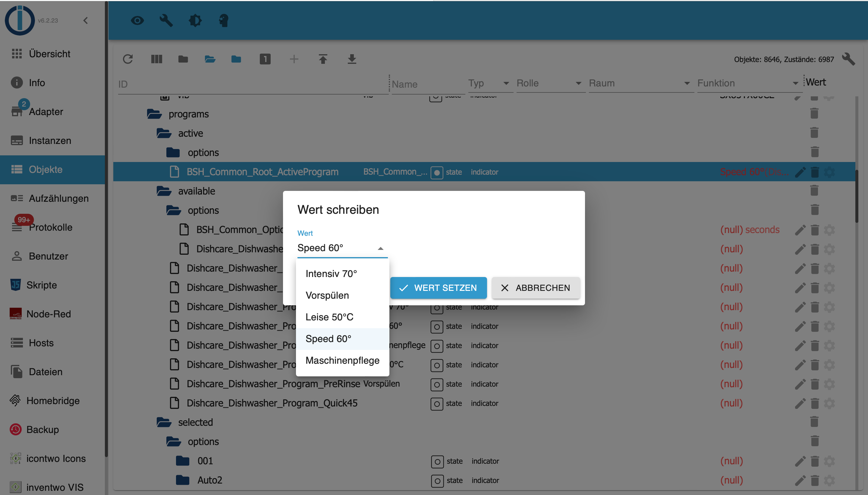
Task: Open settings gear for PreRinse row
Action: click(829, 384)
